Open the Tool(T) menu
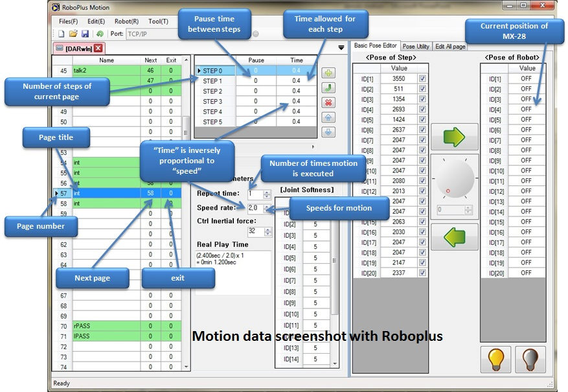568x392 pixels. click(x=158, y=21)
